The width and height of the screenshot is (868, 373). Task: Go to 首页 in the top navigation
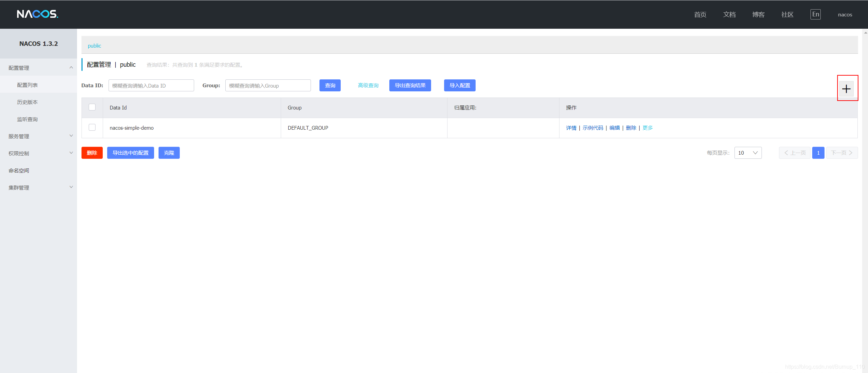[x=700, y=14]
